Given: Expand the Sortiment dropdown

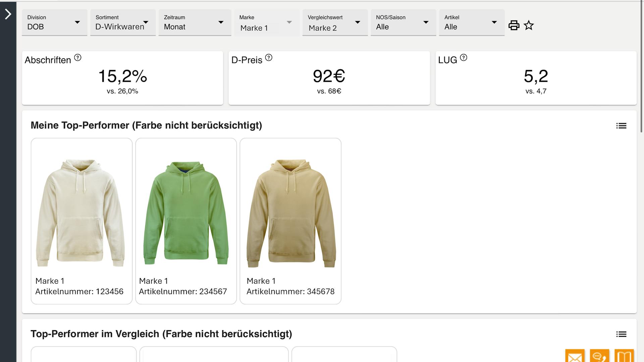Looking at the screenshot, I should 123,22.
